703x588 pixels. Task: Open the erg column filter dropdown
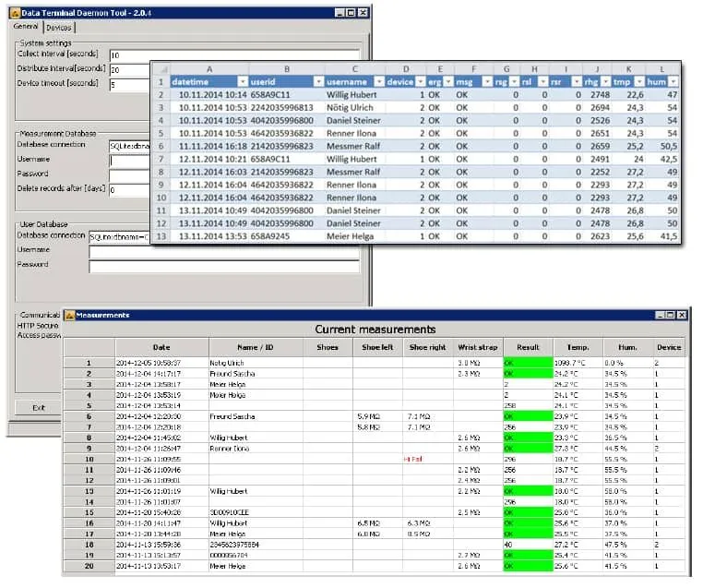point(447,81)
